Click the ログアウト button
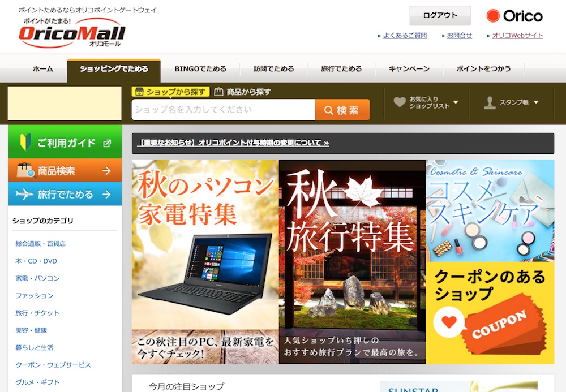The width and height of the screenshot is (566, 392). pyautogui.click(x=440, y=15)
